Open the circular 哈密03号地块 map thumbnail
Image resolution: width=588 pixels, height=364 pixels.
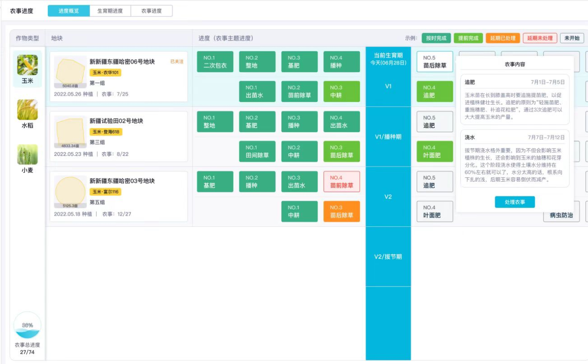(x=70, y=192)
